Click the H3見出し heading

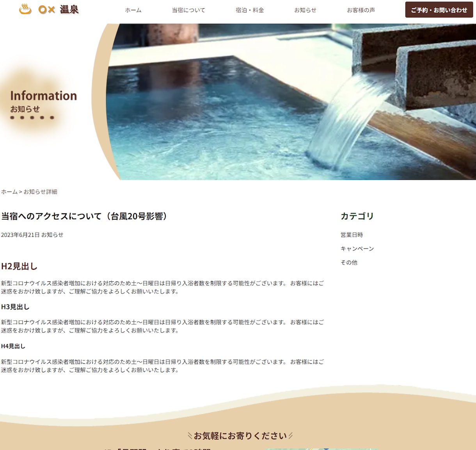pyautogui.click(x=15, y=307)
